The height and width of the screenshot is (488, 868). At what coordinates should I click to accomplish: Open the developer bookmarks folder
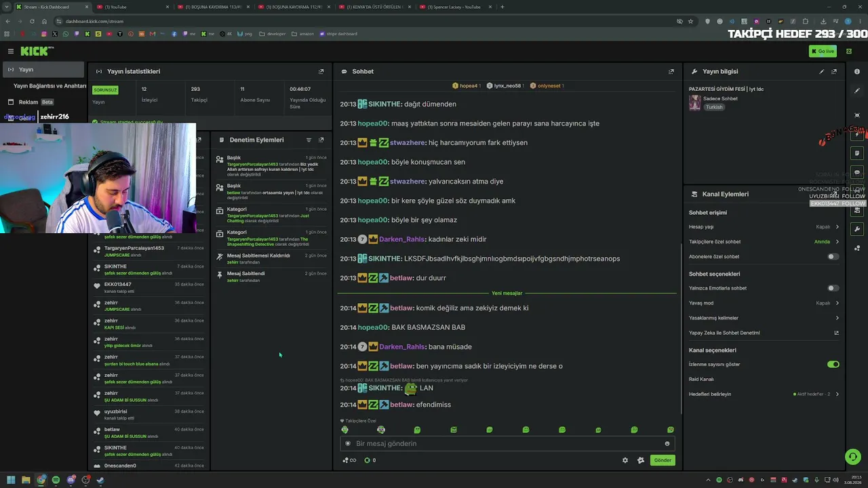(x=273, y=34)
